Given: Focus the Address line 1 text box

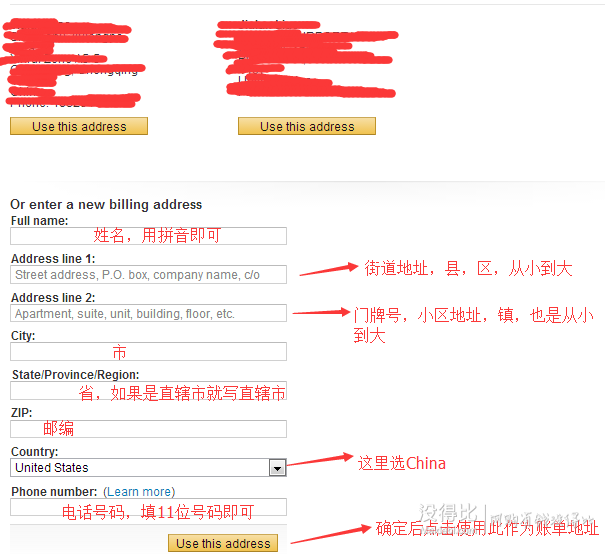Looking at the screenshot, I should click(148, 274).
